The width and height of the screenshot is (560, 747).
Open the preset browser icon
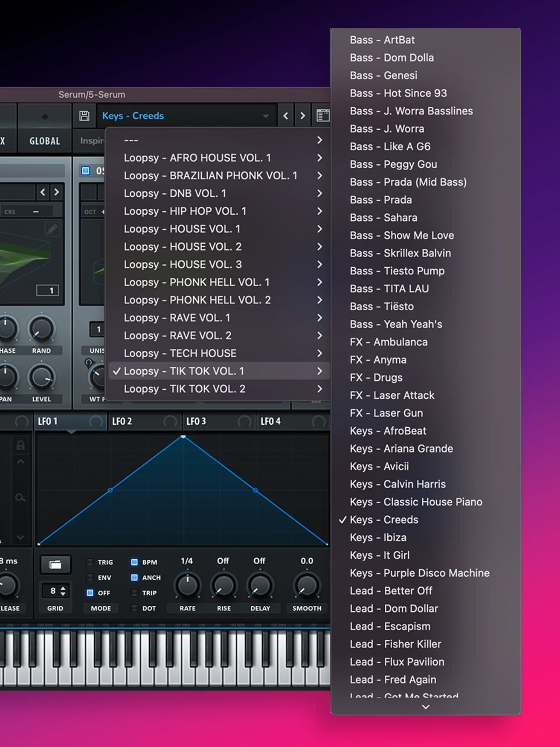pyautogui.click(x=322, y=116)
